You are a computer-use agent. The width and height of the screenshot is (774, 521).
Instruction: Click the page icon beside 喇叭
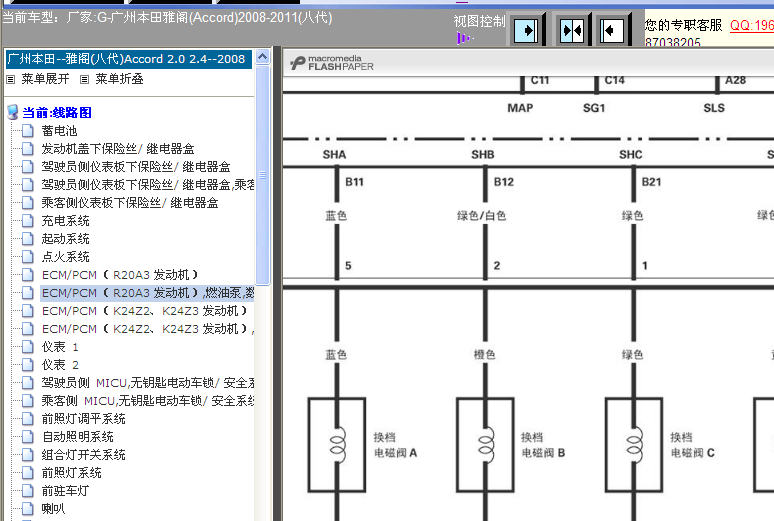pyautogui.click(x=28, y=509)
